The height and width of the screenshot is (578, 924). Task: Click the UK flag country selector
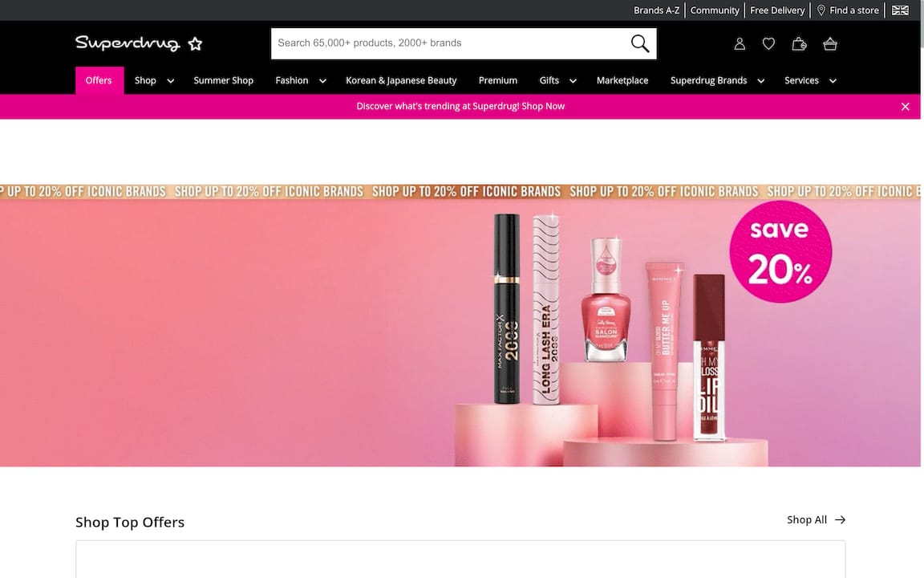point(900,10)
